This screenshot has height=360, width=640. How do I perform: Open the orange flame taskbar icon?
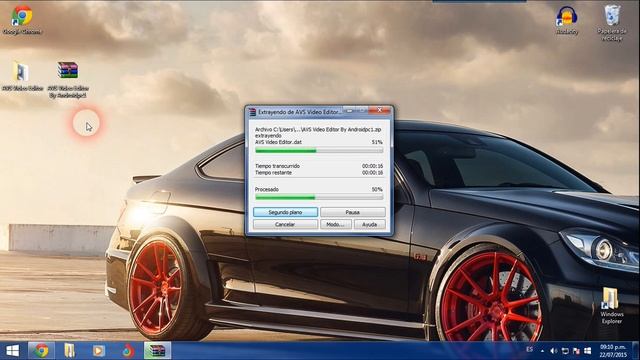pyautogui.click(x=128, y=351)
